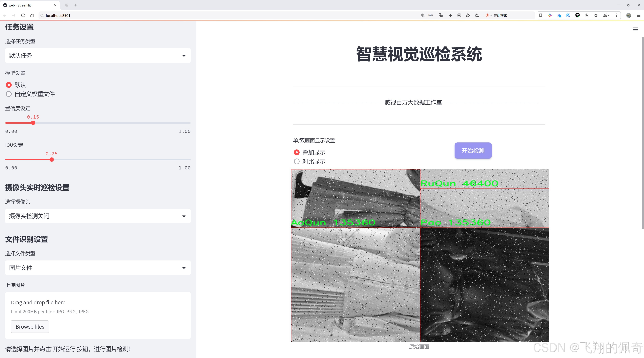Viewport: 644px width, 358px height.
Task: Click the browser downloads icon
Action: pos(586,15)
